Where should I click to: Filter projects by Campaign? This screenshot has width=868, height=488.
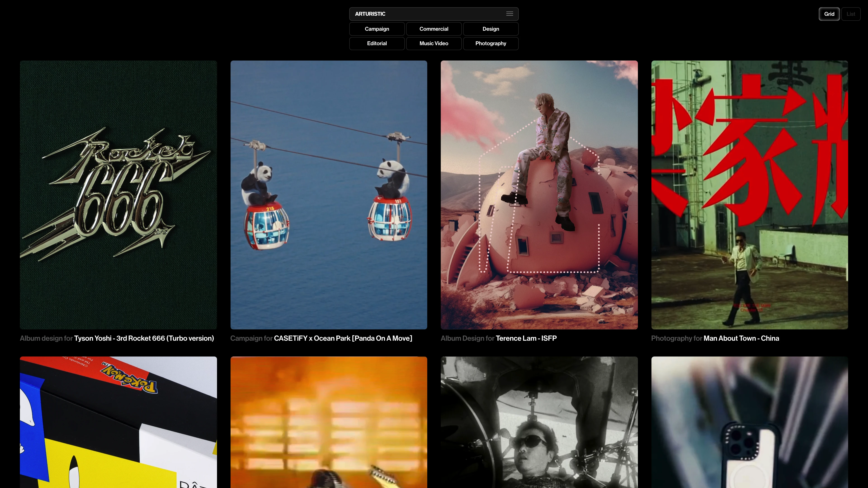click(377, 29)
